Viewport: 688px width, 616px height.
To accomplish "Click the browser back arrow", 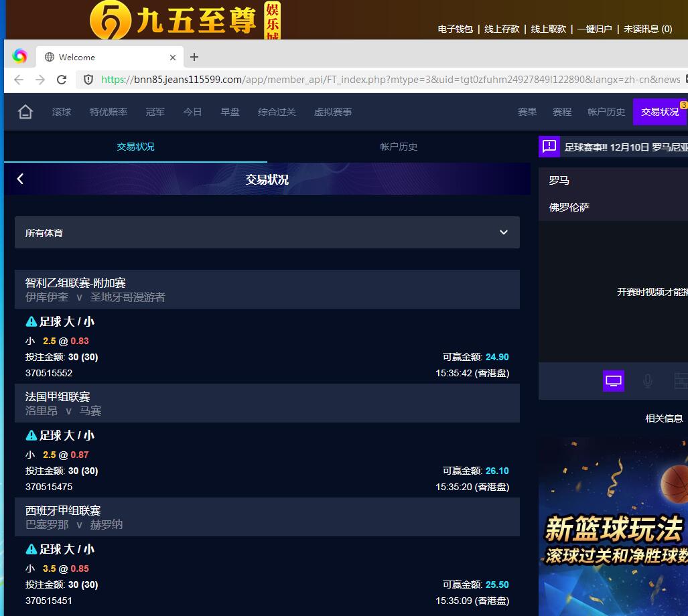I will click(x=19, y=80).
